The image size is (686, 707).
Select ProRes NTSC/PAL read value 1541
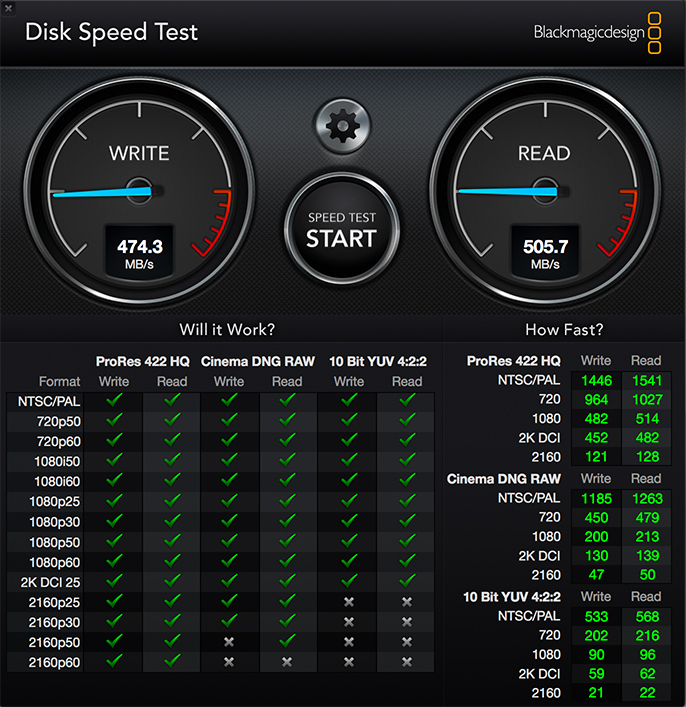click(x=647, y=381)
